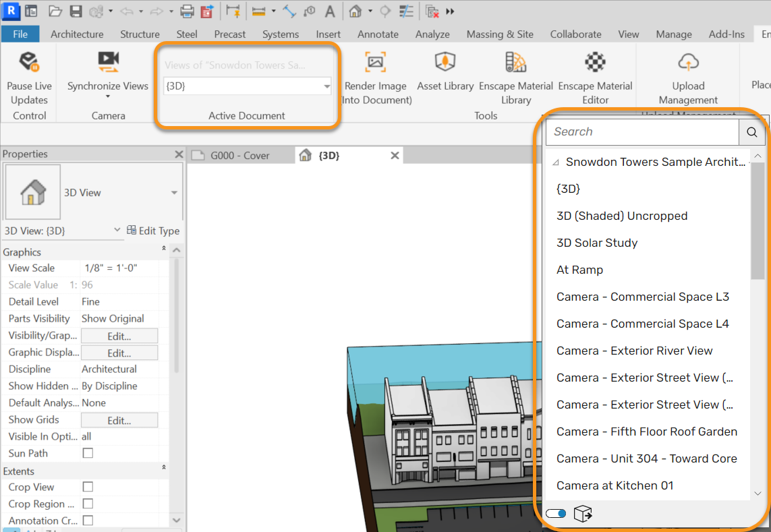Click Render Image Into Document icon
Image resolution: width=771 pixels, height=532 pixels.
pyautogui.click(x=375, y=62)
